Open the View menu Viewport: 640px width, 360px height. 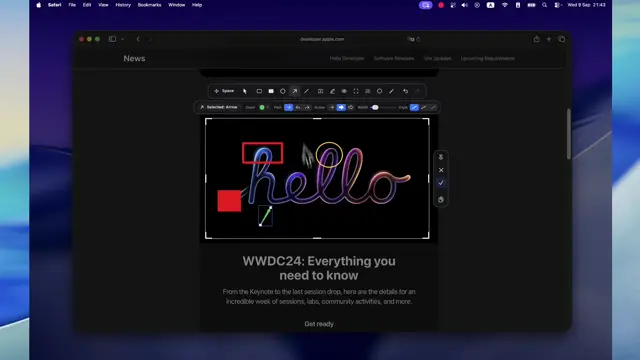coord(103,5)
